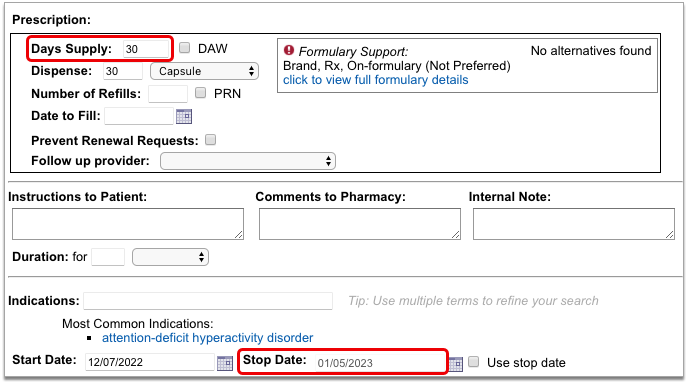687x382 pixels.
Task: Click the Comments to Pharmacy text area
Action: pyautogui.click(x=360, y=224)
